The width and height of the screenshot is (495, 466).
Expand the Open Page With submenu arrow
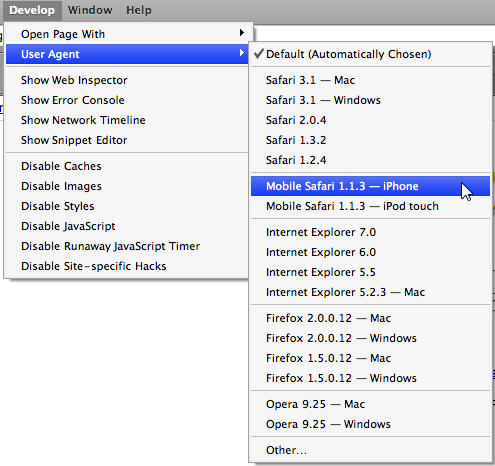coord(242,33)
